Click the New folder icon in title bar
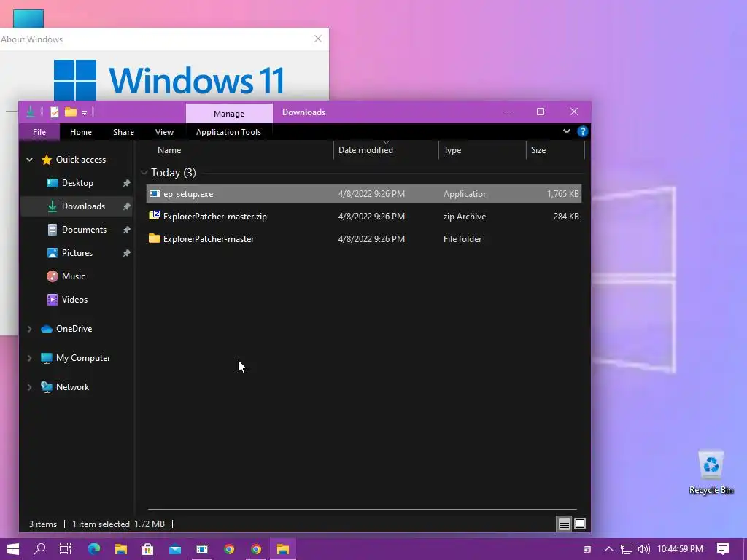The width and height of the screenshot is (747, 560). pyautogui.click(x=71, y=112)
